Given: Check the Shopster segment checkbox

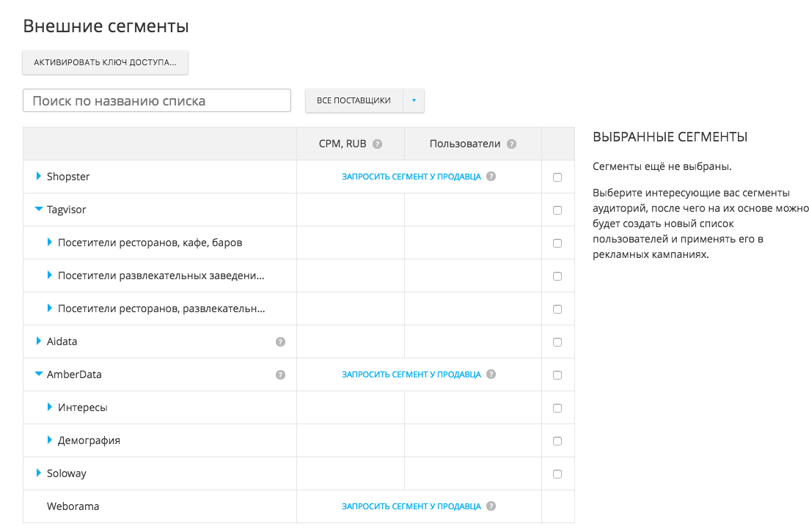Looking at the screenshot, I should 557,177.
